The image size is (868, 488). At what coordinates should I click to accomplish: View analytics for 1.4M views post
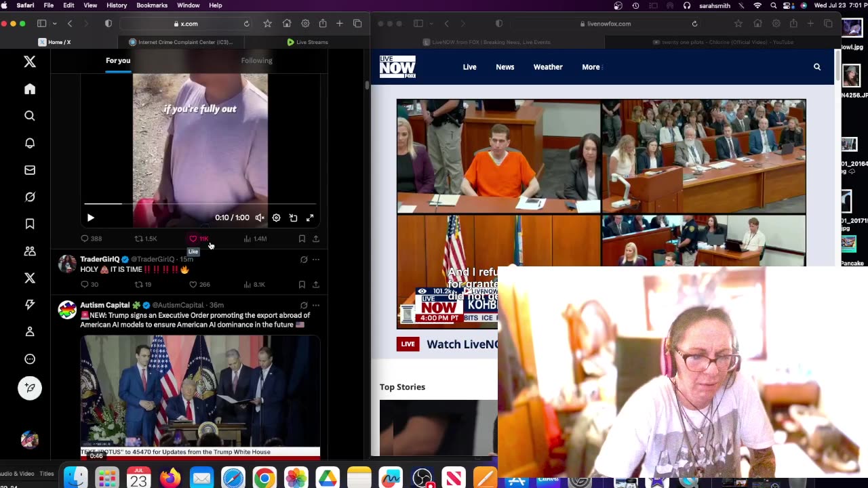255,239
